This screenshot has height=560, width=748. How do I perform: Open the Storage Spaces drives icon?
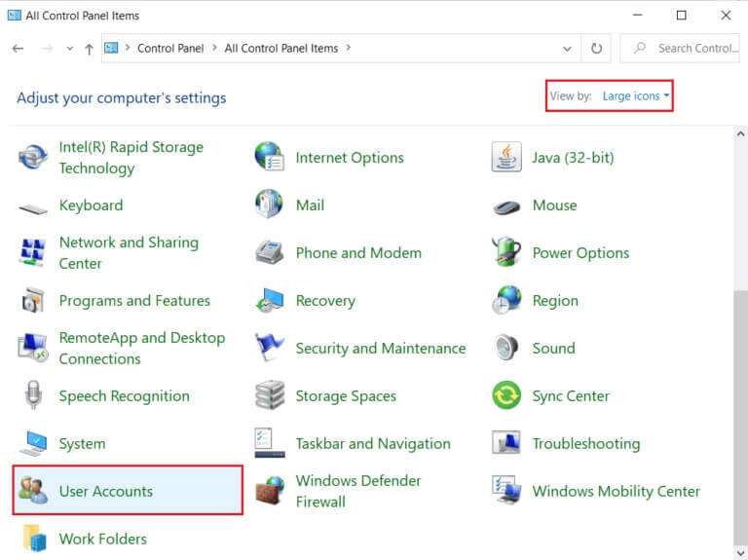pos(270,395)
